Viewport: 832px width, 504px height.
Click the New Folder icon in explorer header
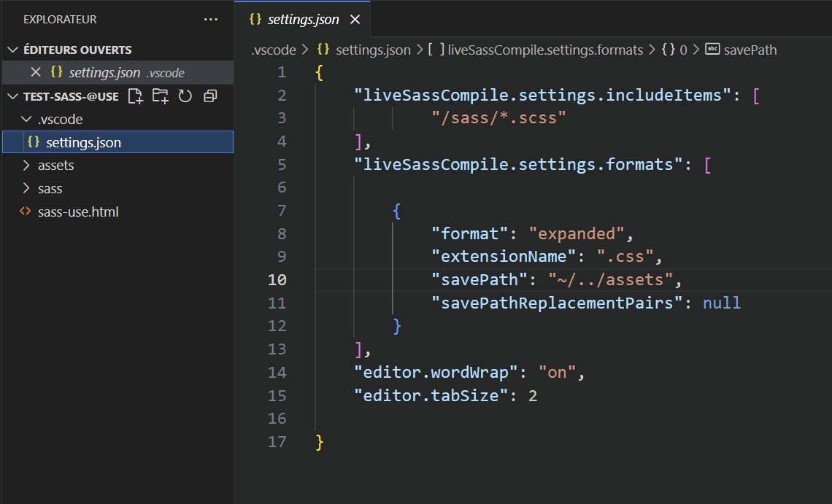click(x=161, y=96)
